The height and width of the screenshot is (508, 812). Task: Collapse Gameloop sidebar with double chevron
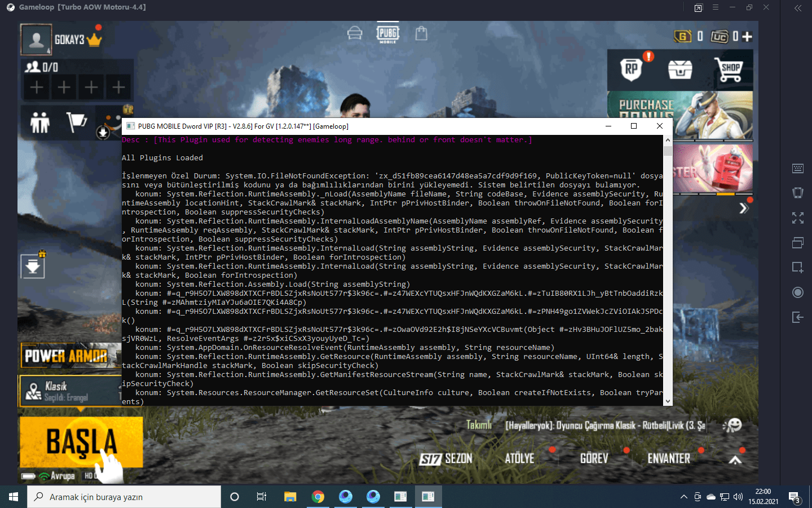tap(798, 8)
